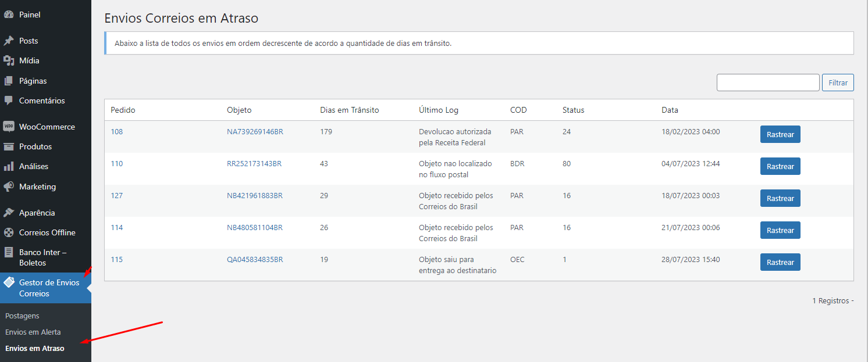Click the COD column header

tap(519, 110)
